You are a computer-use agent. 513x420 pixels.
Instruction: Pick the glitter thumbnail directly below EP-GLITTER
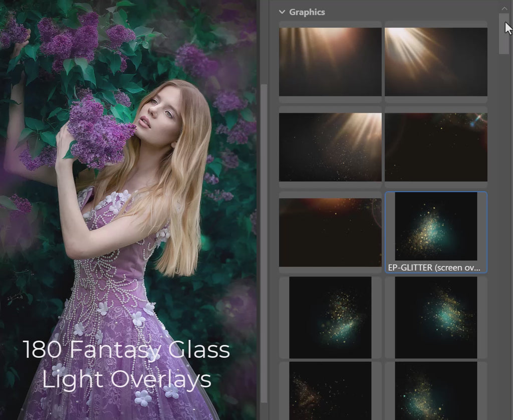436,317
